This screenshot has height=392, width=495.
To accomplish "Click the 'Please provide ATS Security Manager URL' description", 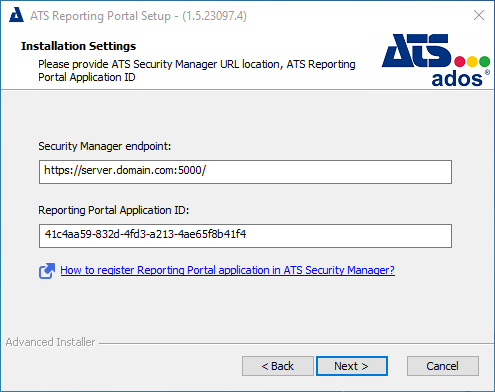I will (x=197, y=70).
